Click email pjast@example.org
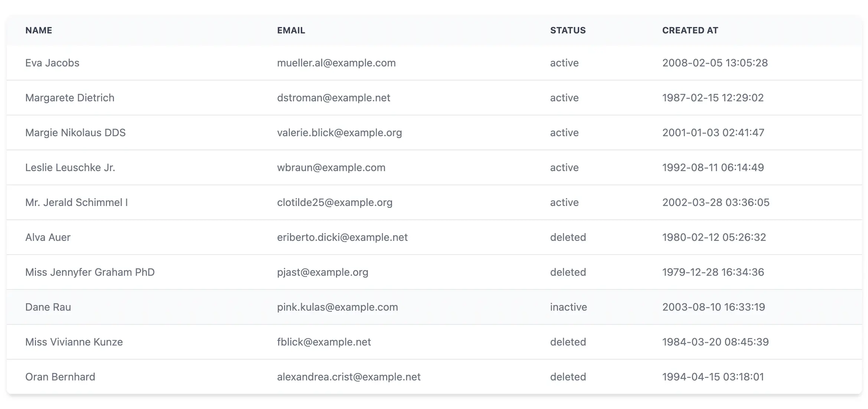 pos(323,272)
